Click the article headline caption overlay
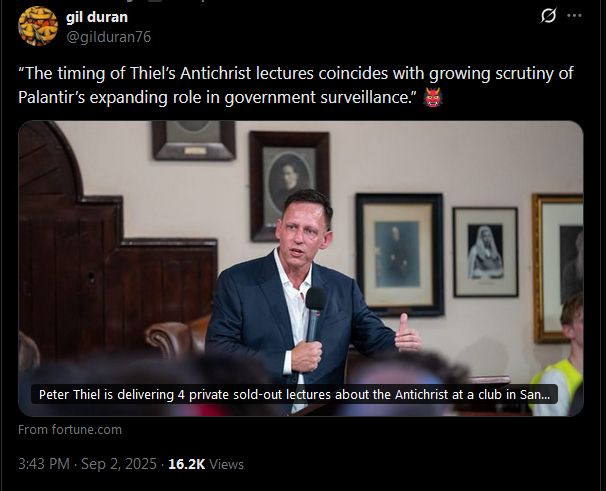The image size is (606, 491). pos(294,394)
